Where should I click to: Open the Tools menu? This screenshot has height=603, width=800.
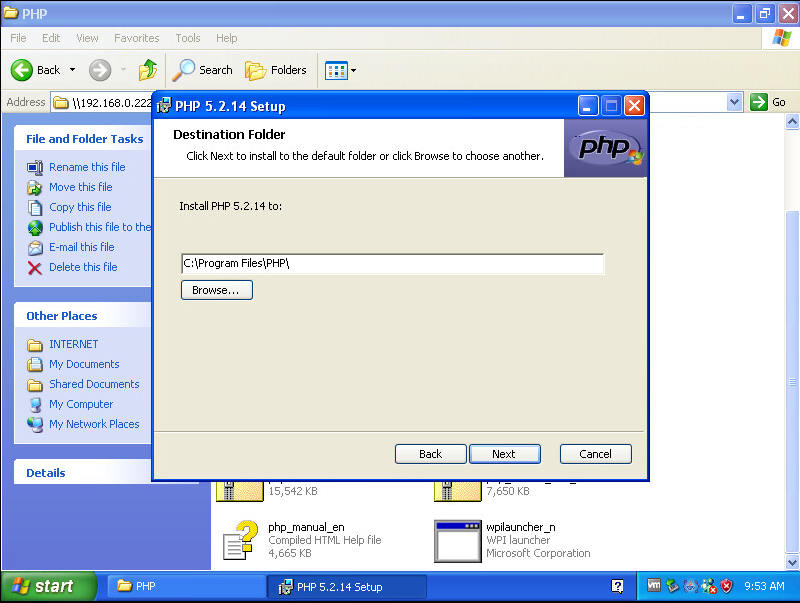coord(188,38)
